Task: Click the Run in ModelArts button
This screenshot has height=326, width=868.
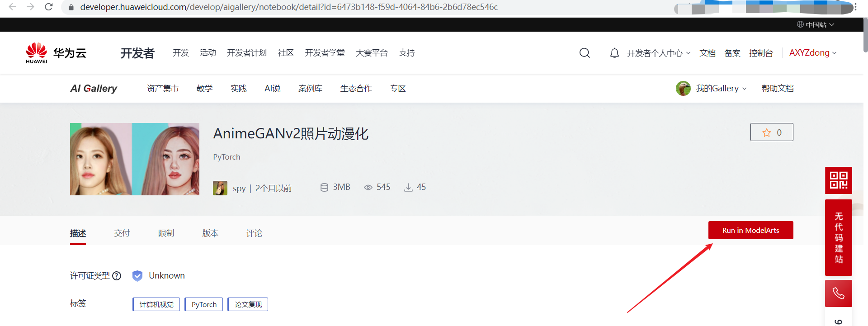Action: pyautogui.click(x=750, y=230)
